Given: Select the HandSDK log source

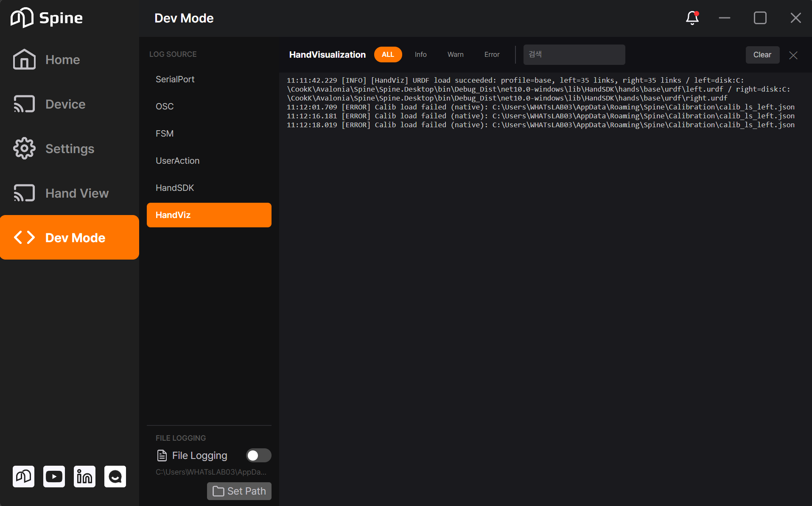Looking at the screenshot, I should click(209, 188).
